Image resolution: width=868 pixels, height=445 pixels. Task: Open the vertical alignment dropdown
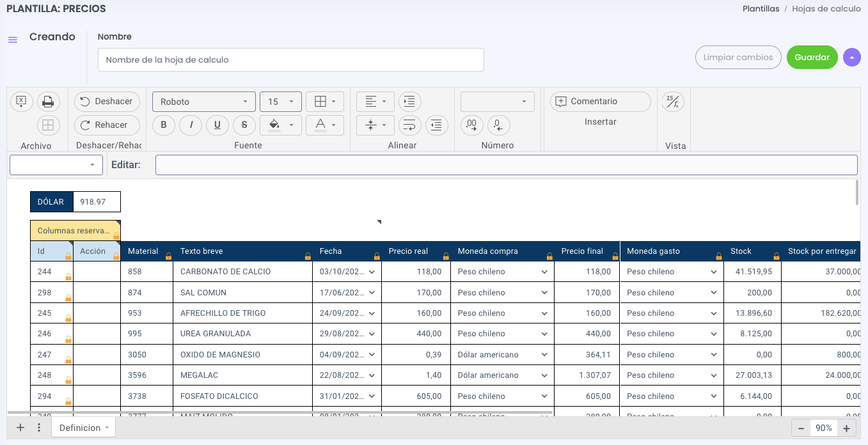(375, 125)
